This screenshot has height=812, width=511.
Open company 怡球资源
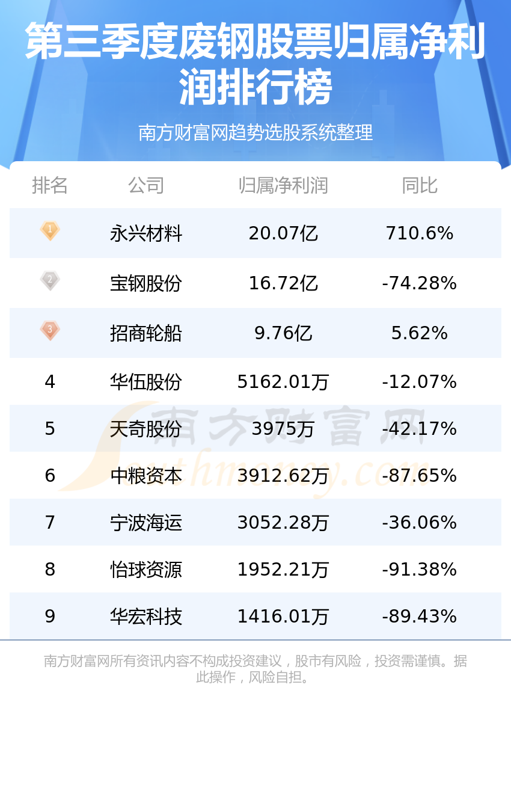[146, 570]
